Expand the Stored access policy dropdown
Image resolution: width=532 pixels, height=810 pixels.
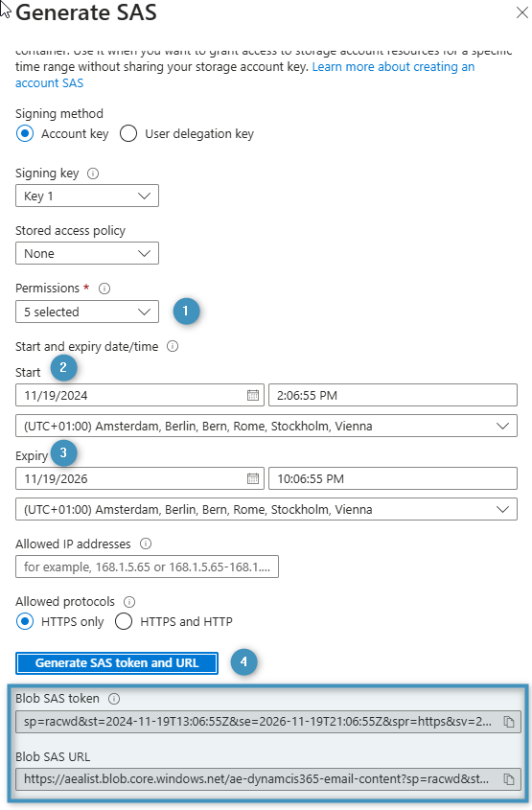click(87, 253)
